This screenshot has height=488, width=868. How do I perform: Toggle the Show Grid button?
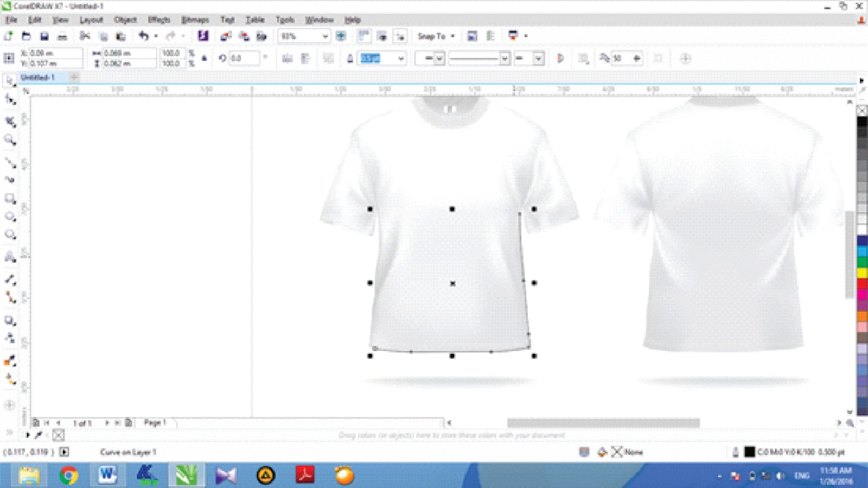point(382,36)
